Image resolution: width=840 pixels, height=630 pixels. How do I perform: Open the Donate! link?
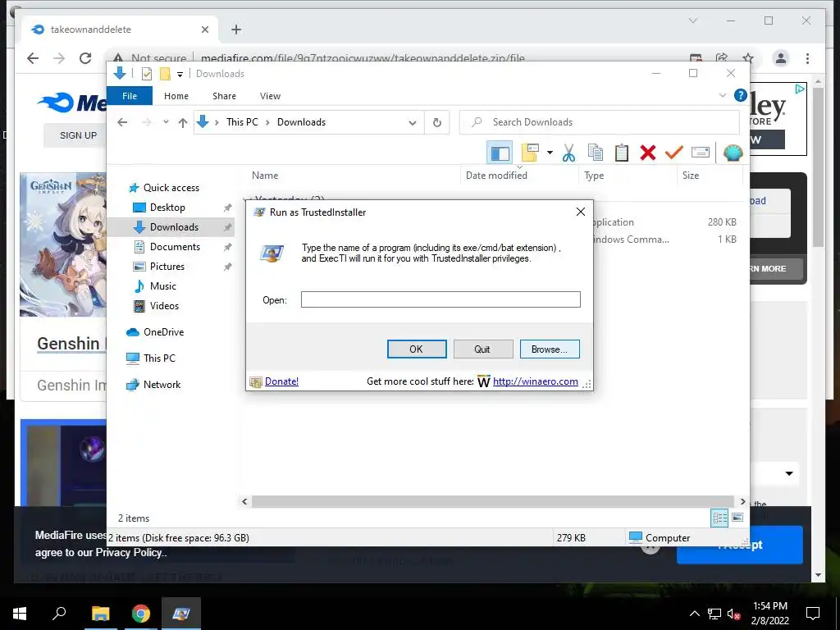(281, 381)
